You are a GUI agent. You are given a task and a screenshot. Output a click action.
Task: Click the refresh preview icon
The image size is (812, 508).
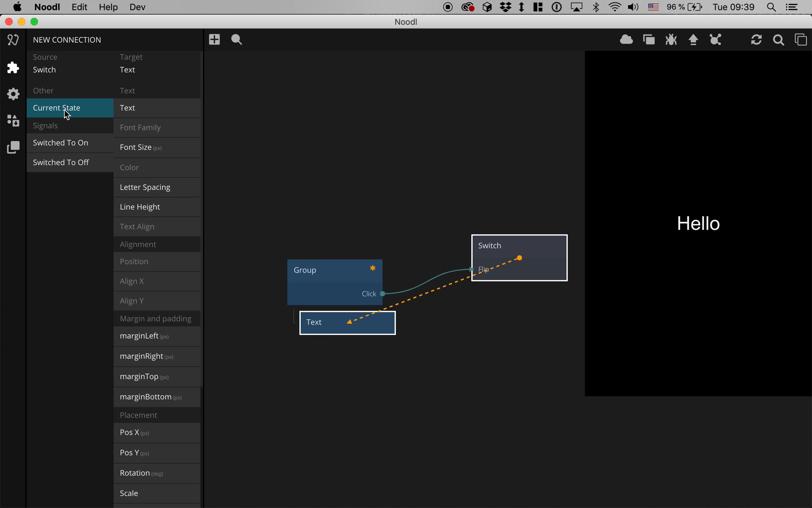pyautogui.click(x=756, y=40)
